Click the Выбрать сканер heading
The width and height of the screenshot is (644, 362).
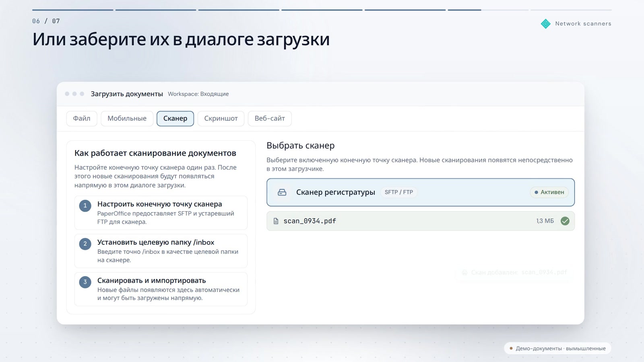[x=301, y=146]
